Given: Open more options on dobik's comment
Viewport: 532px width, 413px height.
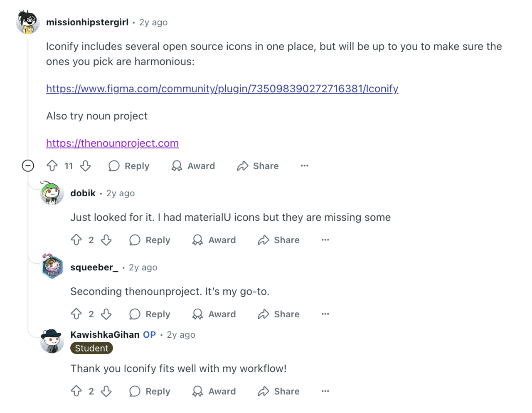Looking at the screenshot, I should click(x=325, y=240).
